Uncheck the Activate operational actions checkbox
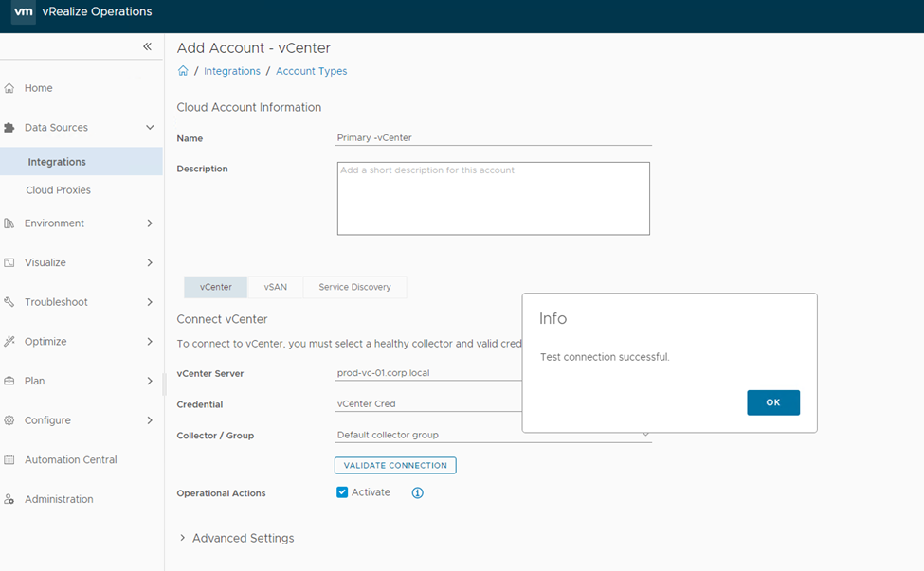The height and width of the screenshot is (571, 924). (x=342, y=492)
